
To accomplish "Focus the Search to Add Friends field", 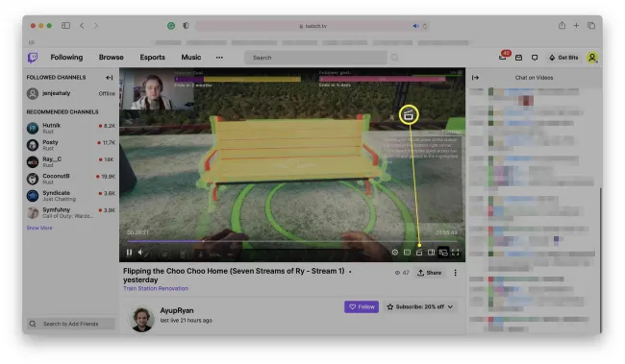I will (70, 324).
